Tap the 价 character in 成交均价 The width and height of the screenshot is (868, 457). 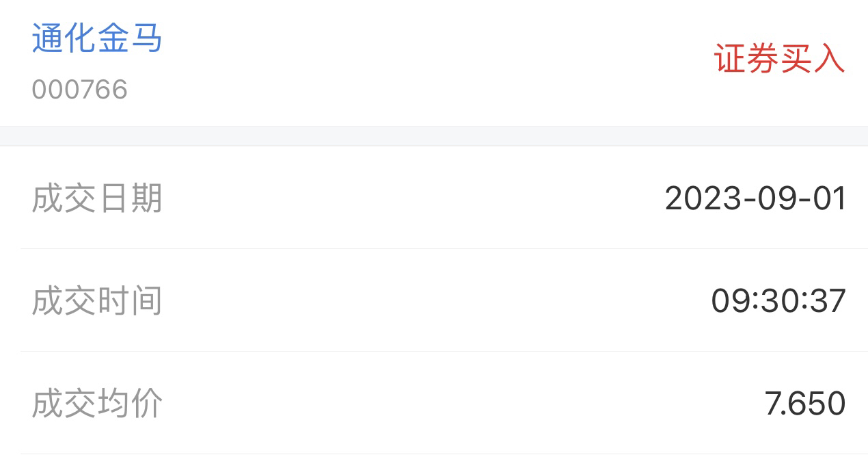(146, 404)
